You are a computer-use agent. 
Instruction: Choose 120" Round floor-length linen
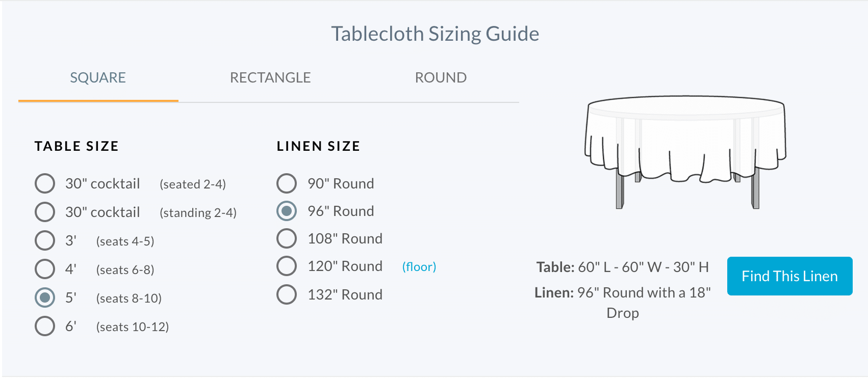287,266
